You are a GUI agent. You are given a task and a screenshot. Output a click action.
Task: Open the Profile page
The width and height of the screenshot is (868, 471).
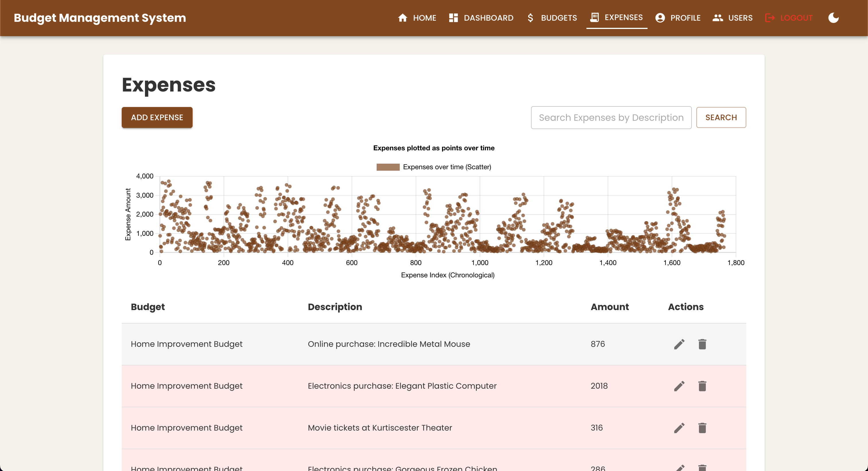(678, 18)
